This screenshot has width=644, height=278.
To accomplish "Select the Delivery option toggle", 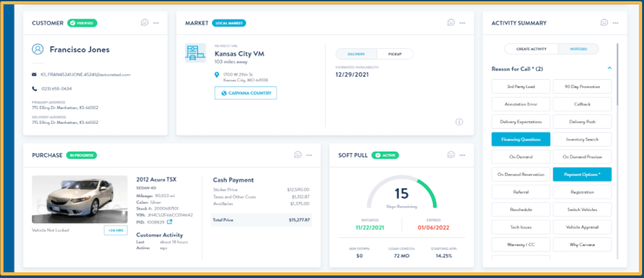I will click(x=356, y=54).
